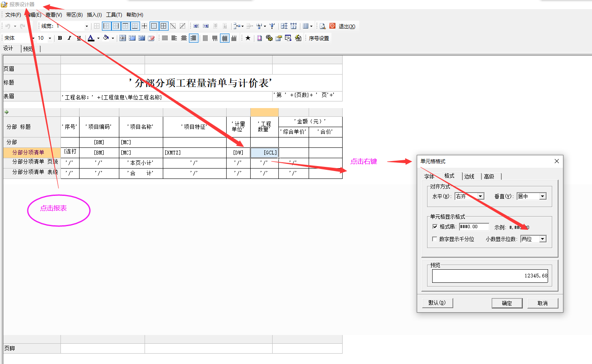Screen dimensions: 592x364
Task: Click the star icon in toolbar
Action: coord(248,38)
